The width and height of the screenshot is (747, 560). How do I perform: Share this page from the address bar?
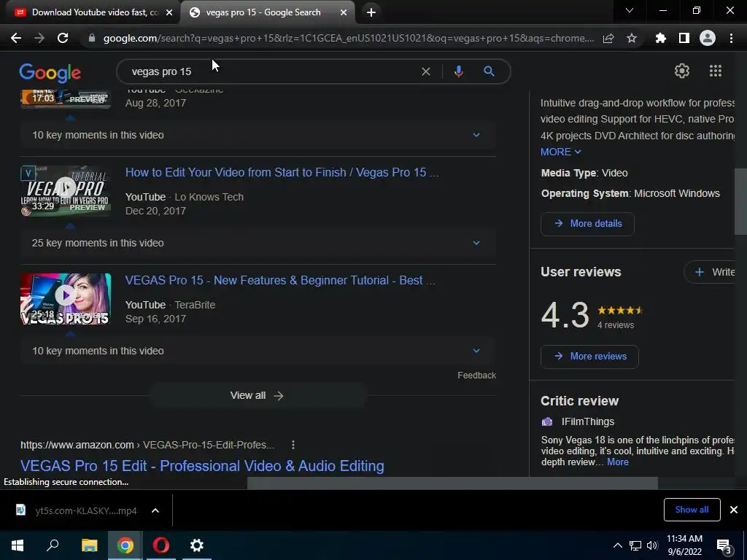click(x=608, y=38)
